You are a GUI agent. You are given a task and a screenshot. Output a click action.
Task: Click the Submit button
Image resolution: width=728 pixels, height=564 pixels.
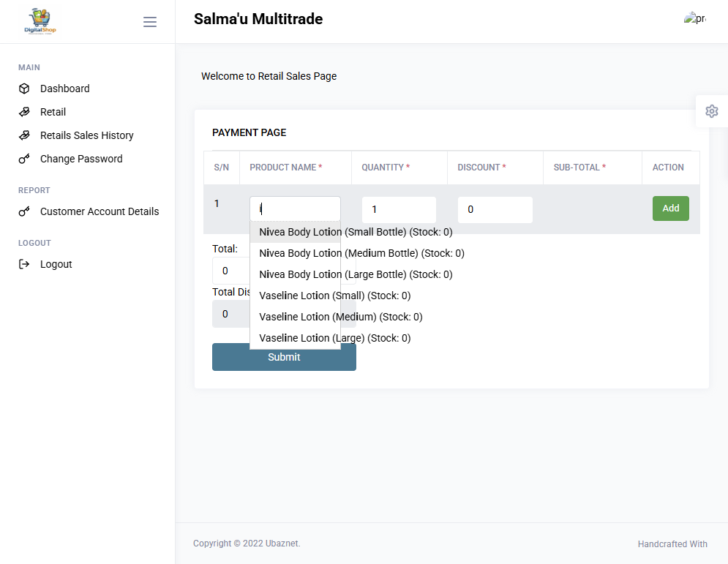click(x=284, y=357)
